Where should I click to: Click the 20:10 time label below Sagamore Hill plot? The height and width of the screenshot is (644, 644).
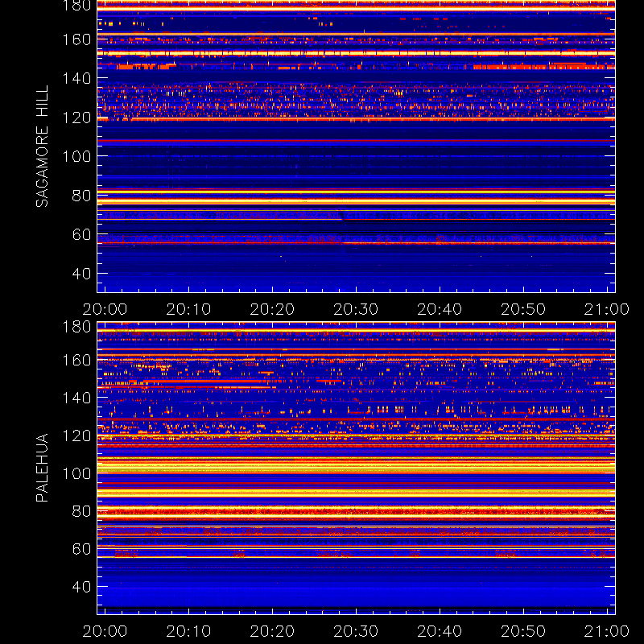pos(188,309)
